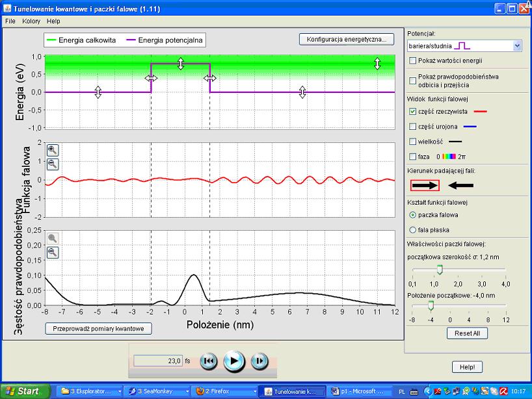532x399 pixels.
Task: Zoom out on the wave function plot
Action: 53,164
